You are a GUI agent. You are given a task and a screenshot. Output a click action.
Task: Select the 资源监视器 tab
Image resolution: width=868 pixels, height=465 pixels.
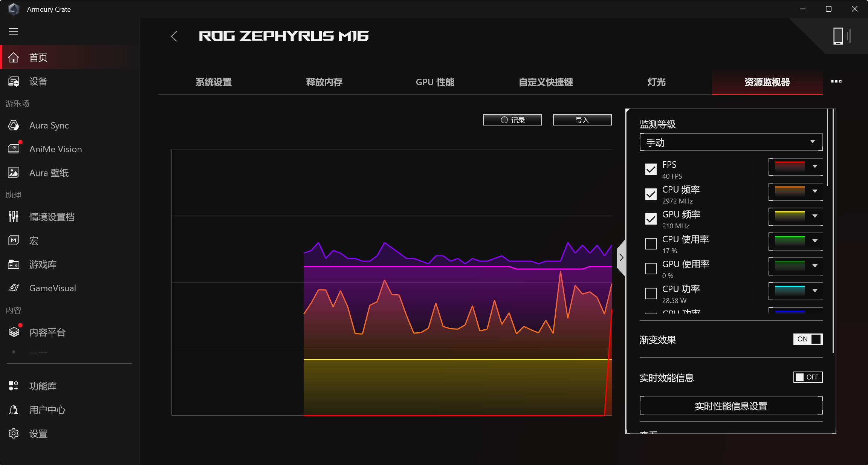pyautogui.click(x=767, y=82)
